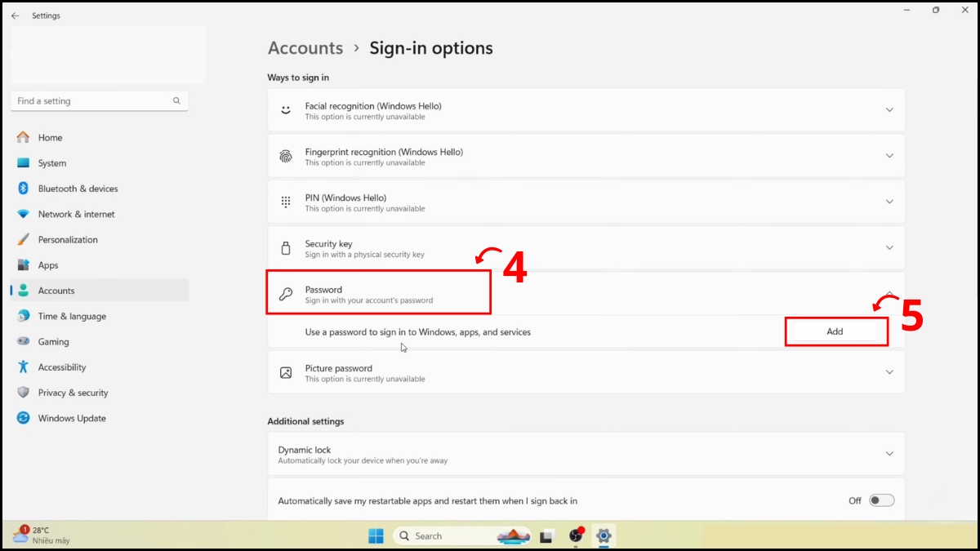Click the facial recognition smiley icon
980x551 pixels.
coord(286,110)
